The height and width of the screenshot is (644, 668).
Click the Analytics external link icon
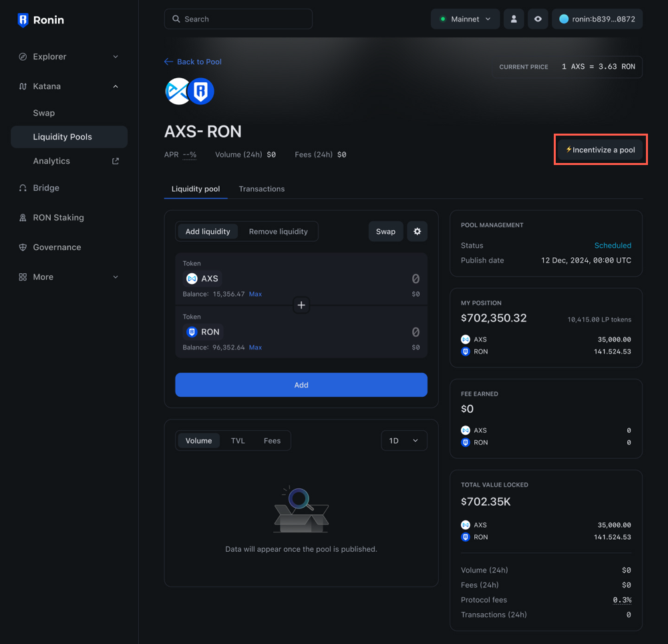114,160
